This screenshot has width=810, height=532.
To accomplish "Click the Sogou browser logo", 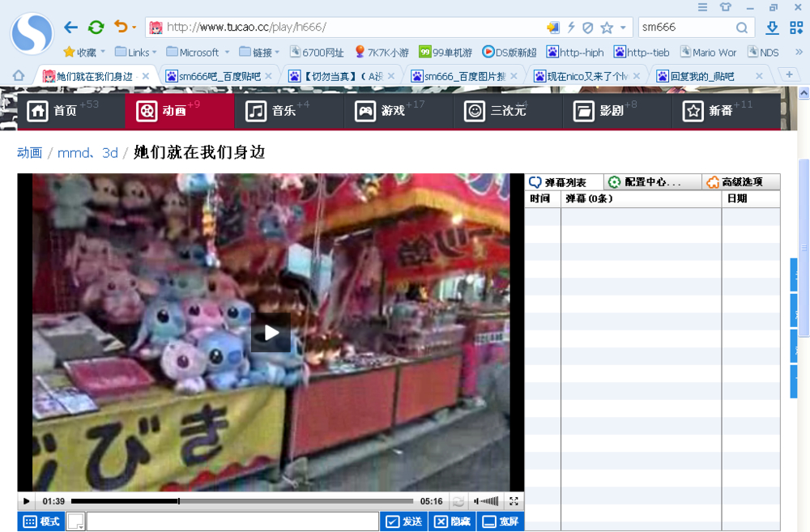I will (x=32, y=33).
